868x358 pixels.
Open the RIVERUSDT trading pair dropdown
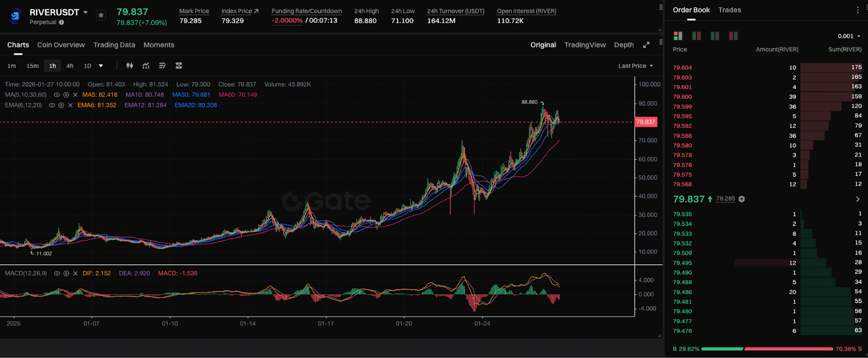click(x=85, y=12)
